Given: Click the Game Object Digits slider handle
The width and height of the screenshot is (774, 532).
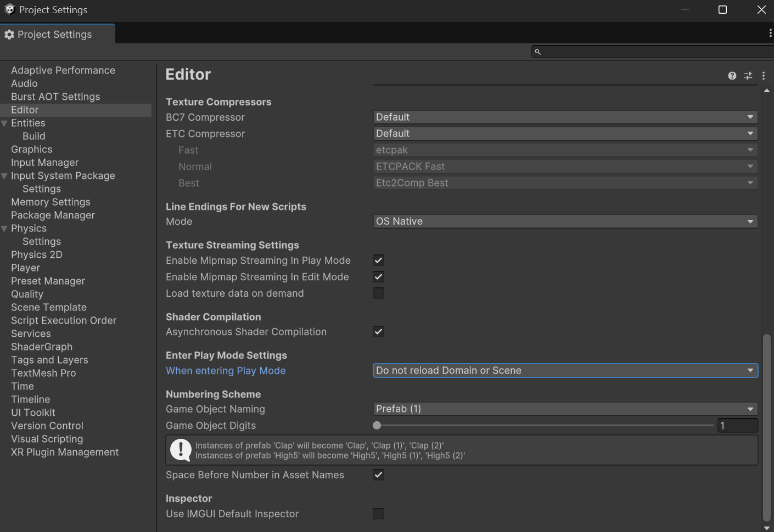Looking at the screenshot, I should click(x=377, y=426).
